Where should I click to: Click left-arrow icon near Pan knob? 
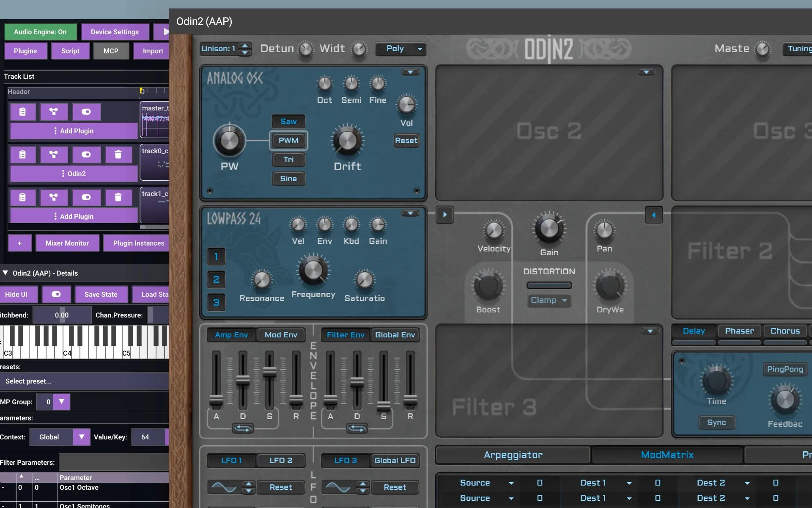pos(653,215)
